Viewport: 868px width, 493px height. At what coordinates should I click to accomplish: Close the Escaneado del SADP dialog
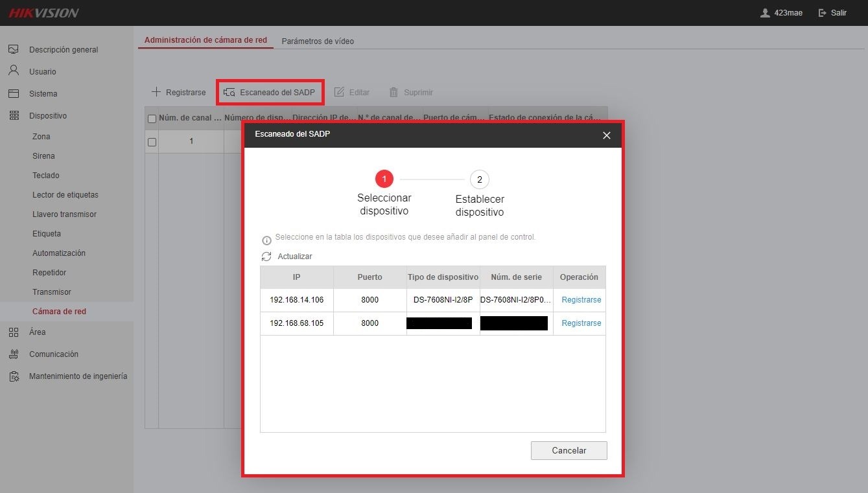pos(607,135)
